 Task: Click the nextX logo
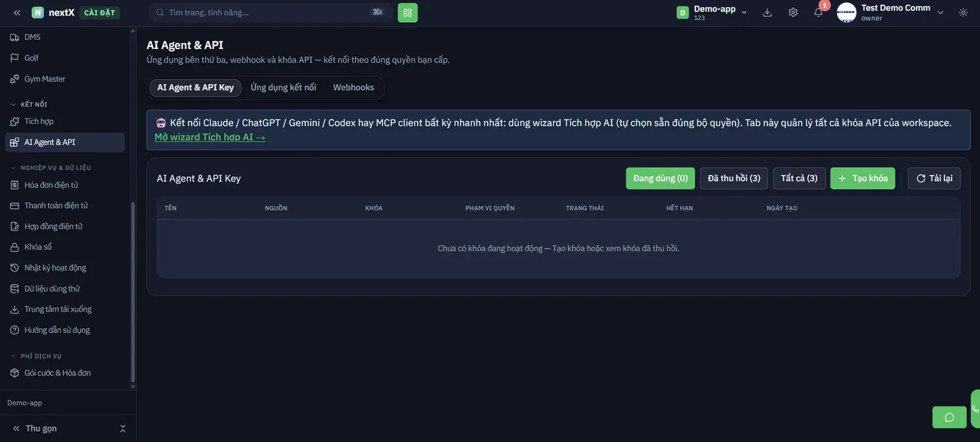(53, 12)
